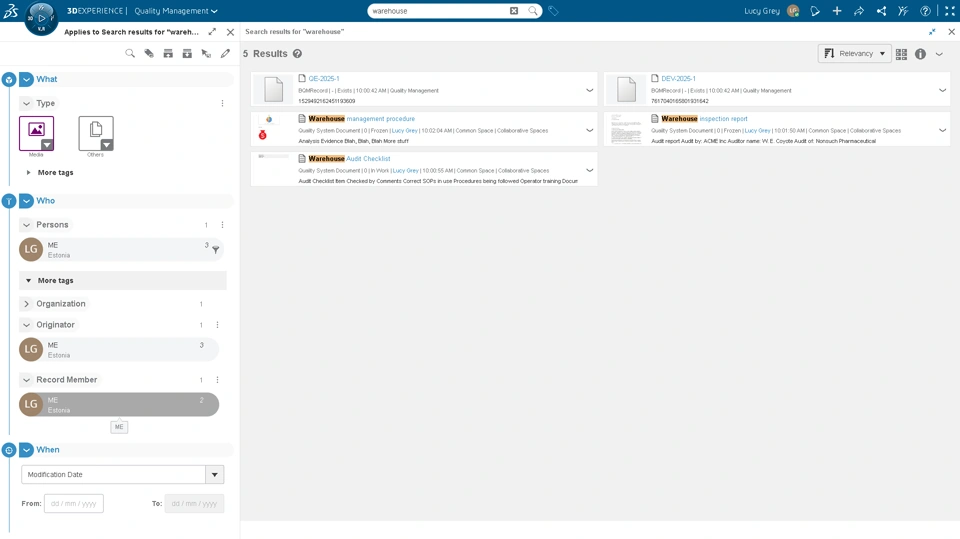Toggle the ME Record Member tag filter
Screen dimensions: 960x539
point(119,404)
